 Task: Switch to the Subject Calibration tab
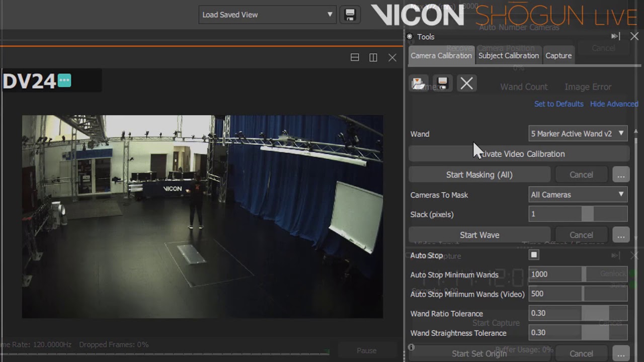click(x=509, y=56)
